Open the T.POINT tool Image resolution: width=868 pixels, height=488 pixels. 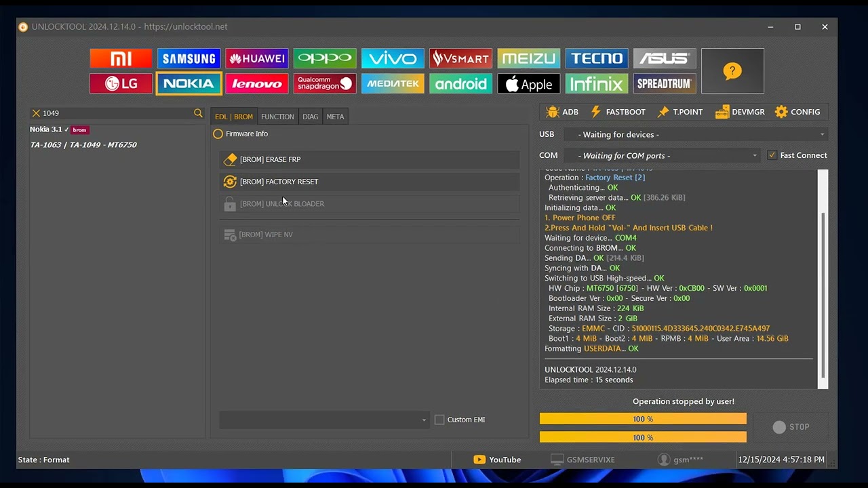point(679,112)
